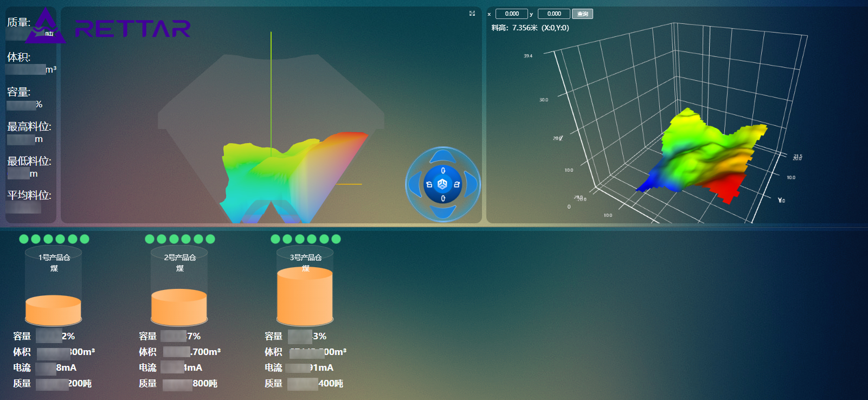Click the center cube reset-view icon
Image resolution: width=868 pixels, height=400 pixels.
pyautogui.click(x=442, y=184)
